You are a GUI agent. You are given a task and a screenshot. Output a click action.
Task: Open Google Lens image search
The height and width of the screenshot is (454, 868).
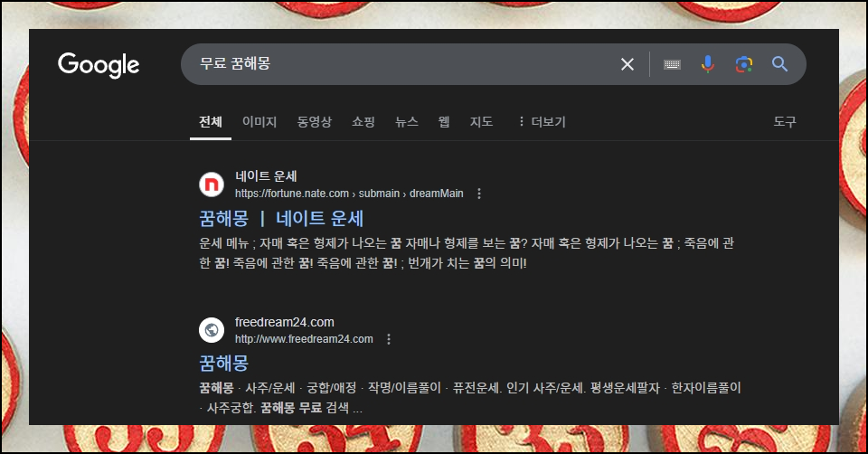[x=744, y=64]
